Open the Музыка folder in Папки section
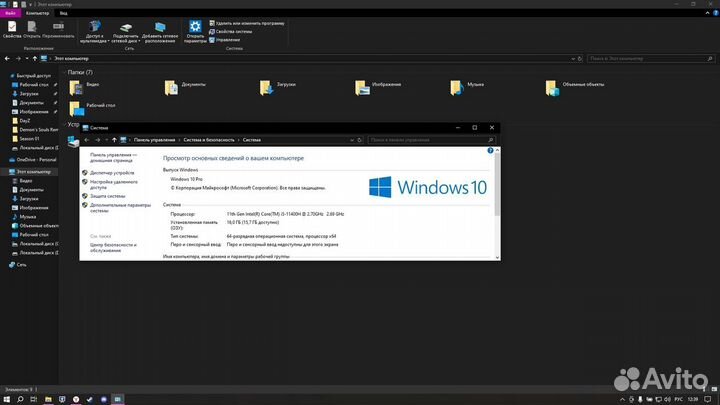720x405 pixels. pyautogui.click(x=450, y=89)
